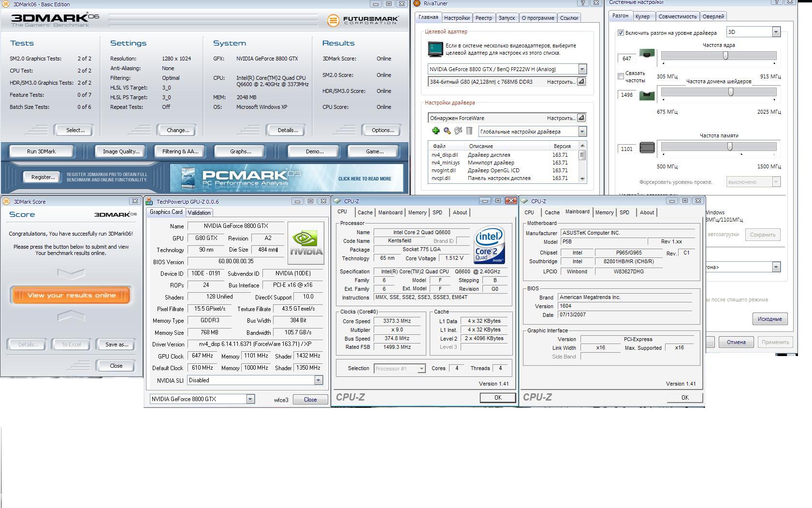812x508 pixels.
Task: Click Close button next to wfce3 in GPU-Z
Action: pyautogui.click(x=310, y=400)
